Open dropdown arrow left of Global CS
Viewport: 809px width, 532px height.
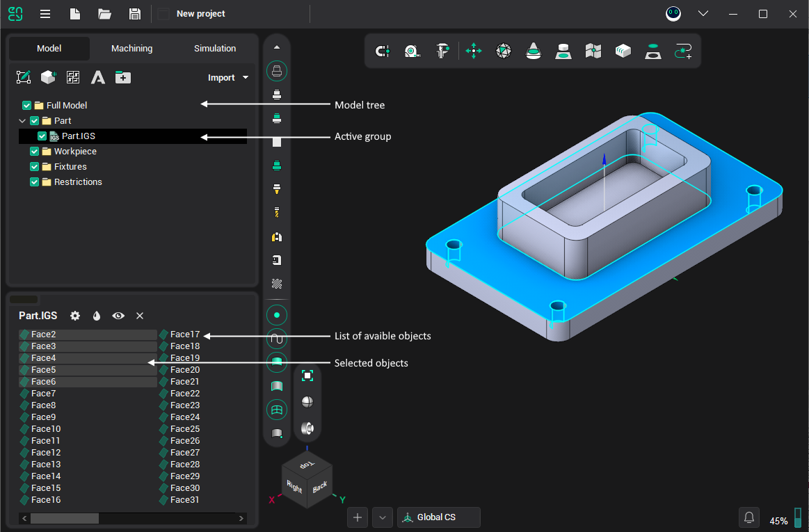383,517
